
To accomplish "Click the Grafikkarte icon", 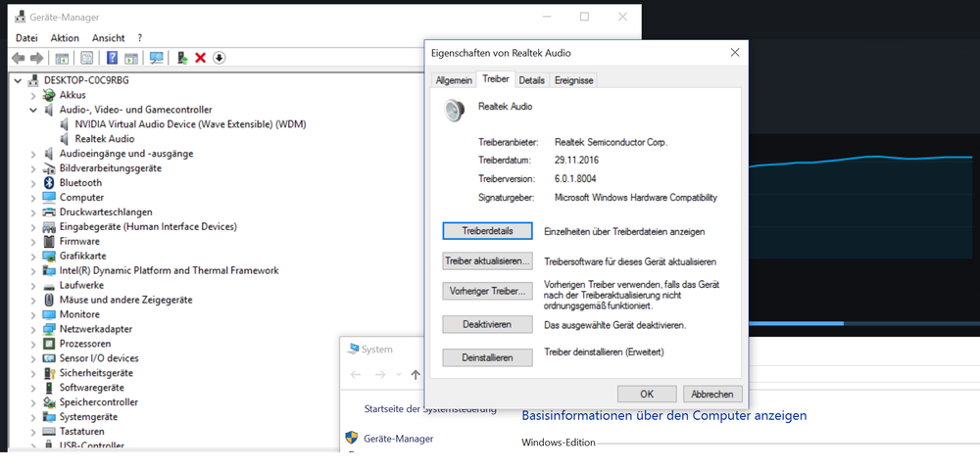I will [x=49, y=256].
